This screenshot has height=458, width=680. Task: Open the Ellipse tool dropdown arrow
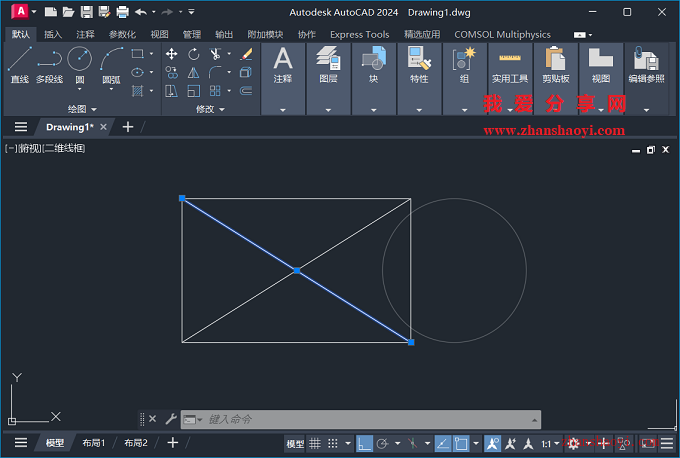151,72
